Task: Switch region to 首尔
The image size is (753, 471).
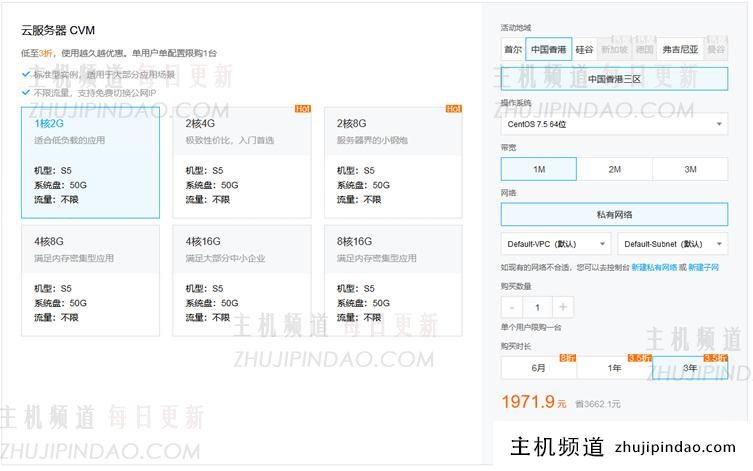Action: point(513,49)
